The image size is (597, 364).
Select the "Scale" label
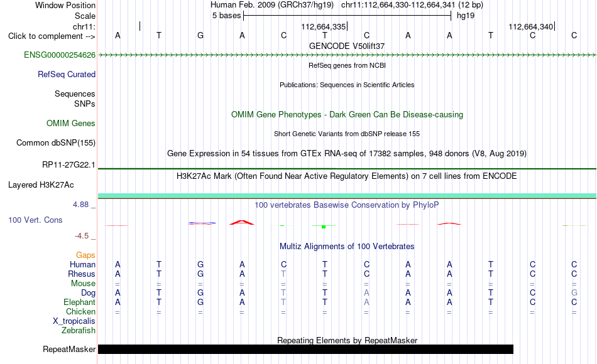click(x=85, y=16)
